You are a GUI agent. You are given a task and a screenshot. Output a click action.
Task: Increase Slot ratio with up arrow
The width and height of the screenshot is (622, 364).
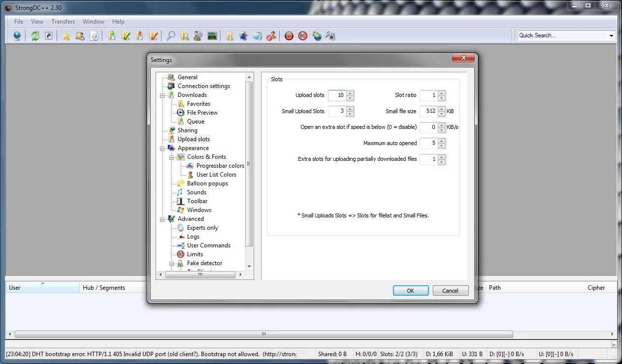coord(441,93)
